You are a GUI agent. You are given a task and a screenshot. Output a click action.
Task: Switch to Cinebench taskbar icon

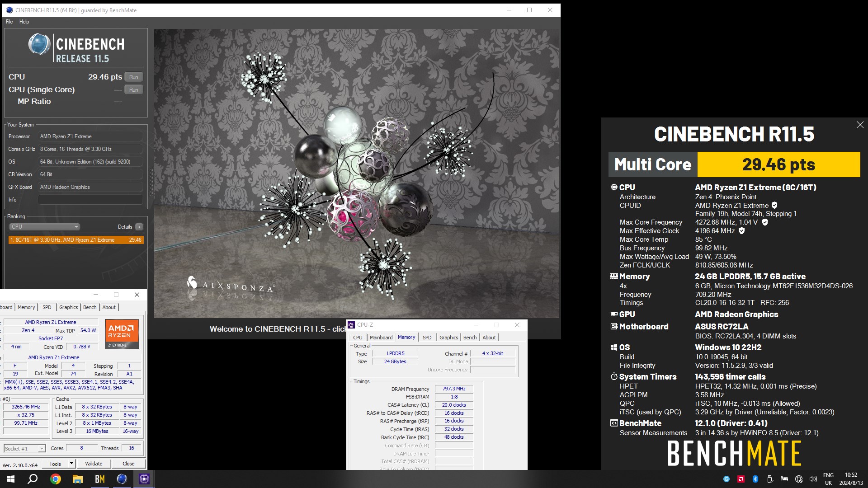[122, 479]
